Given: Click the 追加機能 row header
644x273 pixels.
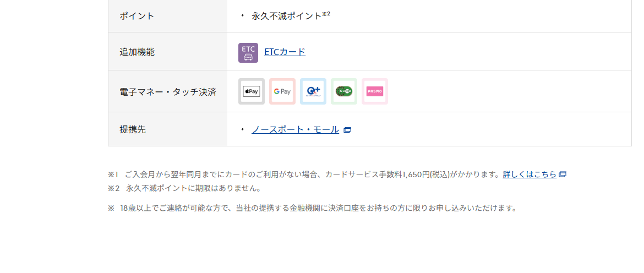Looking at the screenshot, I should pos(167,51).
